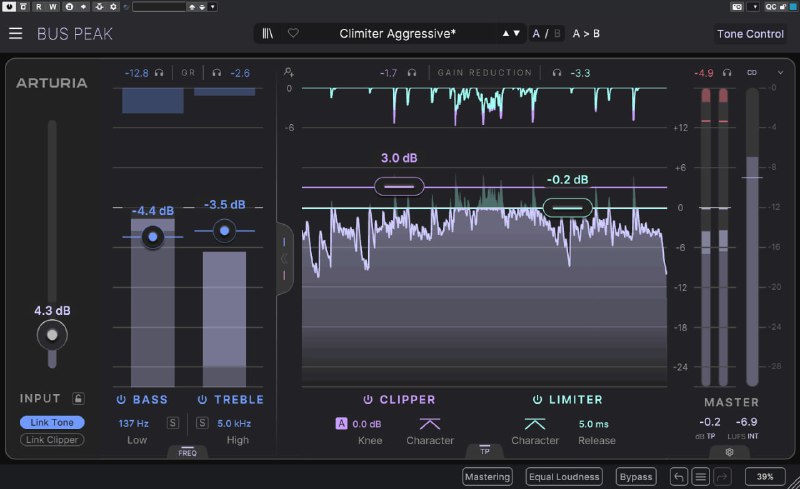The width and height of the screenshot is (800, 489).
Task: Toggle the TREBLE band power
Action: coord(203,400)
